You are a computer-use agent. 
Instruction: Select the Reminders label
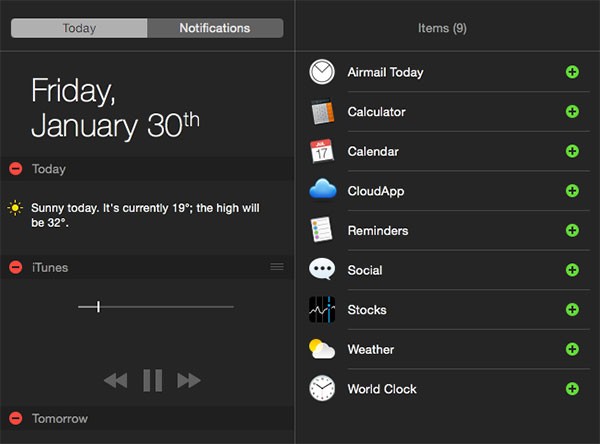coord(378,230)
